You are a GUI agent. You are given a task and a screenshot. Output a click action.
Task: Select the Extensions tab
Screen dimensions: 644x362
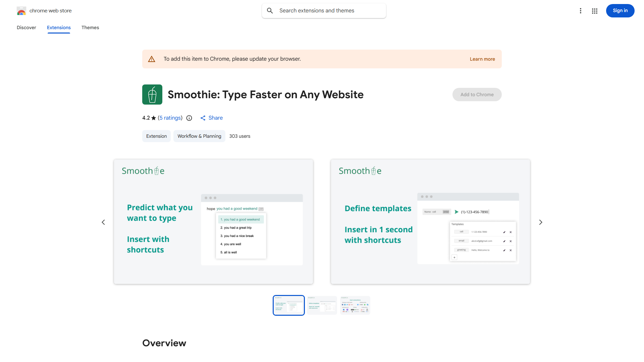[59, 27]
